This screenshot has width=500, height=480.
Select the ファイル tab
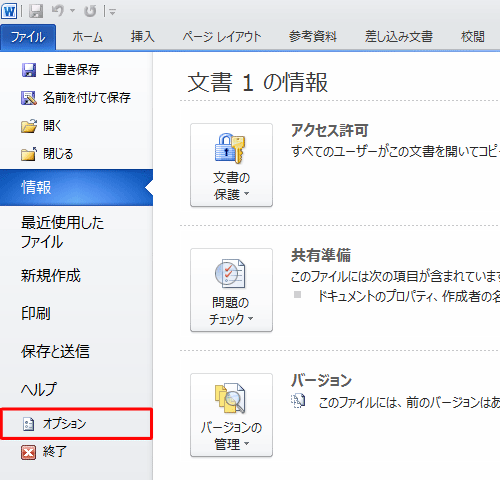[x=28, y=37]
